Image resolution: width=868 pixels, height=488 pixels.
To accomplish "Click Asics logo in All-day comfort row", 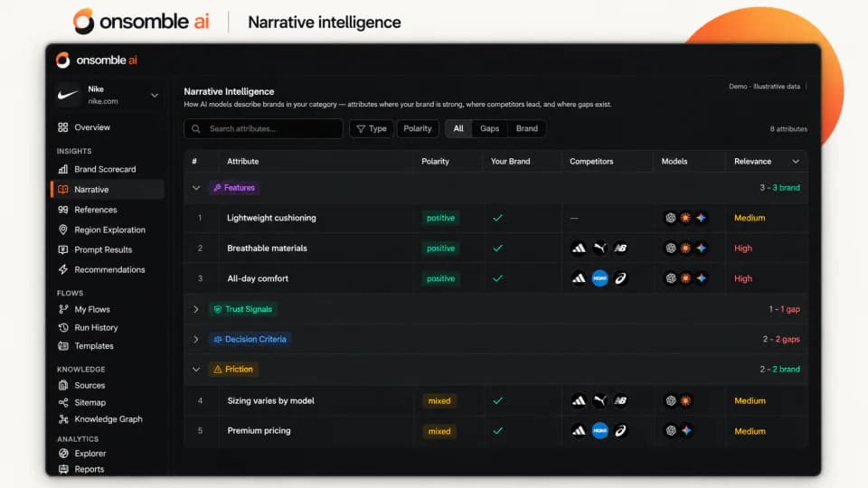I will coord(620,278).
